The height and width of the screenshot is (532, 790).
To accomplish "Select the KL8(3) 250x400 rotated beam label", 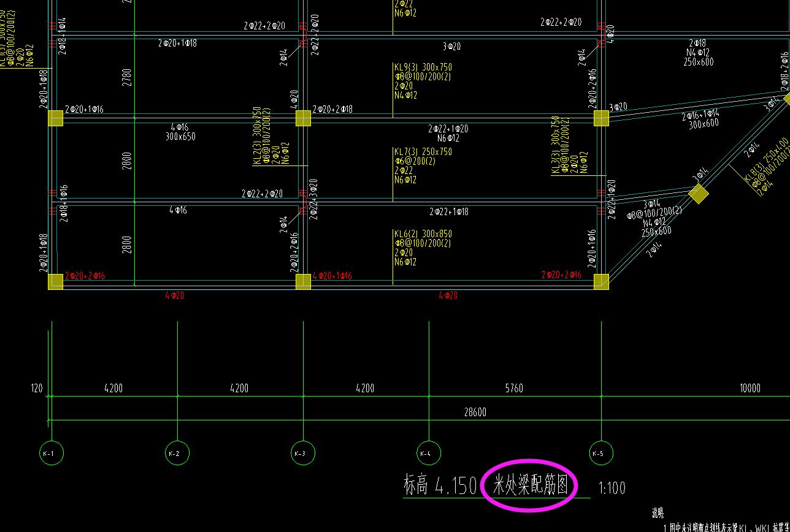I will tap(767, 160).
